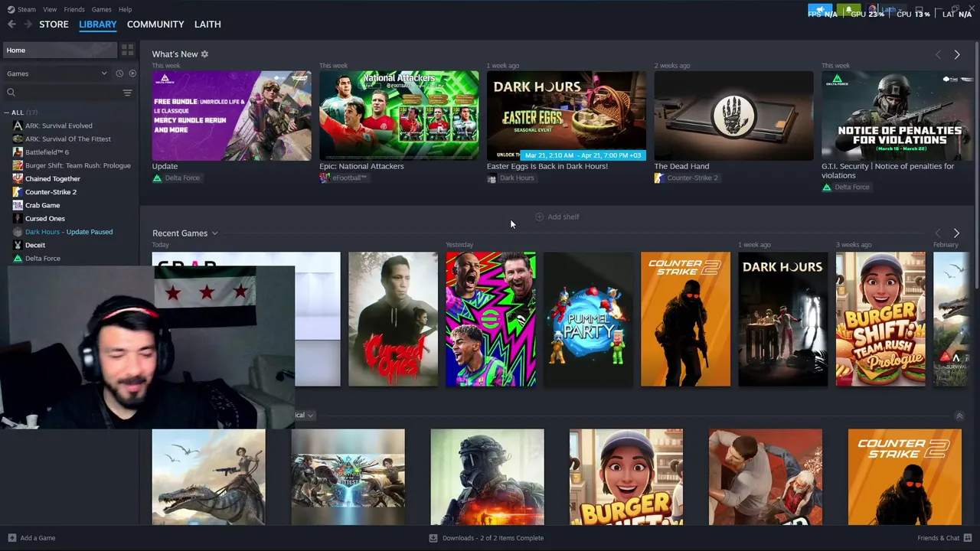Open Friends & Chat label

pyautogui.click(x=939, y=538)
